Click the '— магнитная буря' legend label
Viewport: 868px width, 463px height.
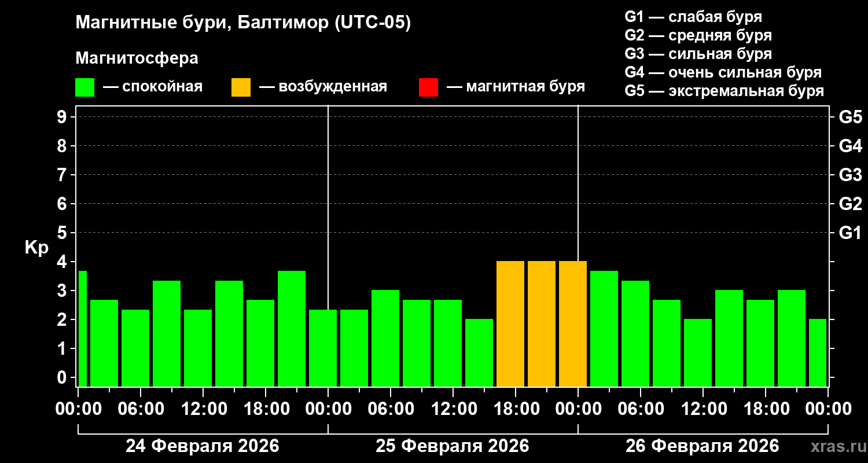[516, 87]
